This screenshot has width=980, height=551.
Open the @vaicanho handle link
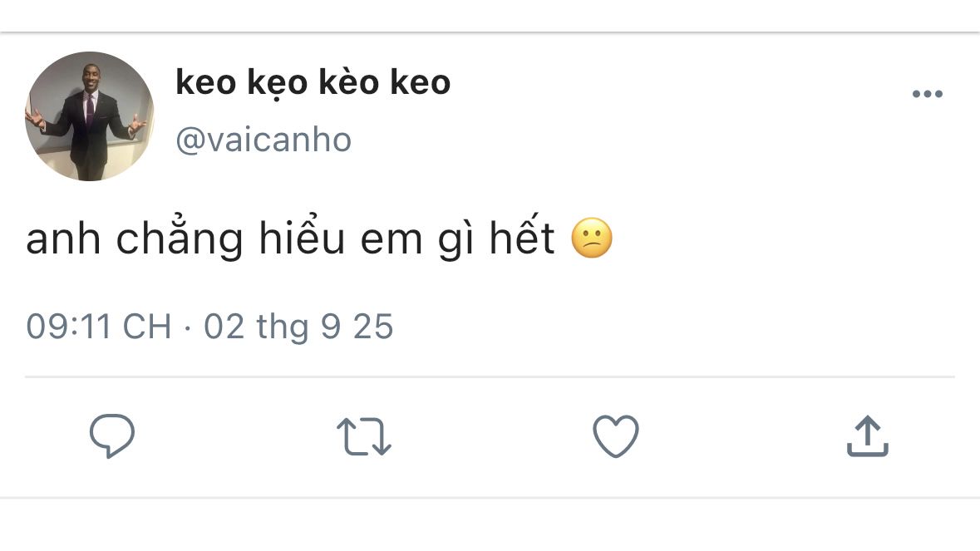coord(263,140)
